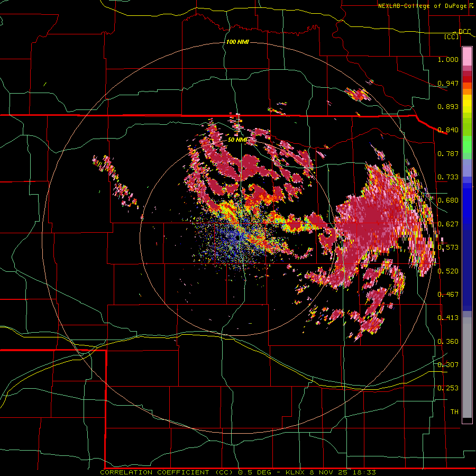Click the gray lower segment of color bar
The image size is (476, 476).
tap(467, 368)
